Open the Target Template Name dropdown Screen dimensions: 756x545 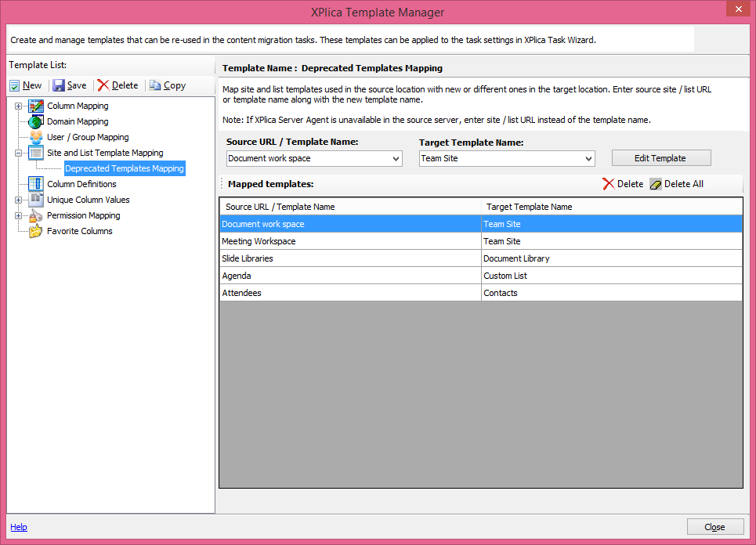[588, 158]
